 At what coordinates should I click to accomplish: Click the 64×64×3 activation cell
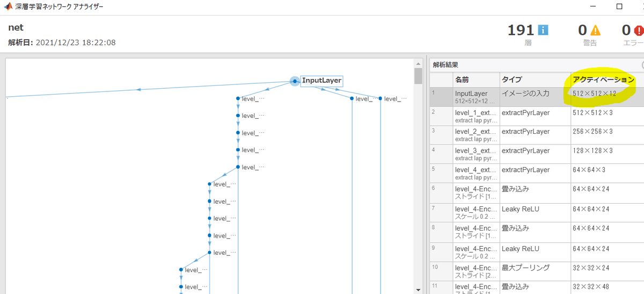click(x=607, y=174)
